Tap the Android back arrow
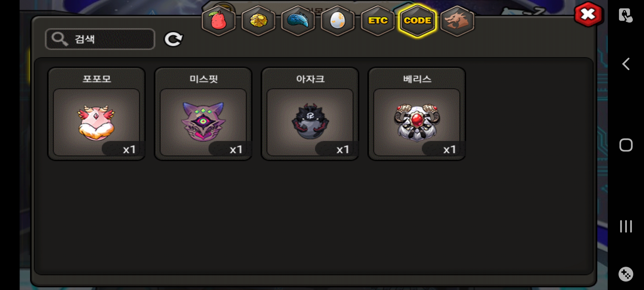This screenshot has width=644, height=290. (x=626, y=64)
